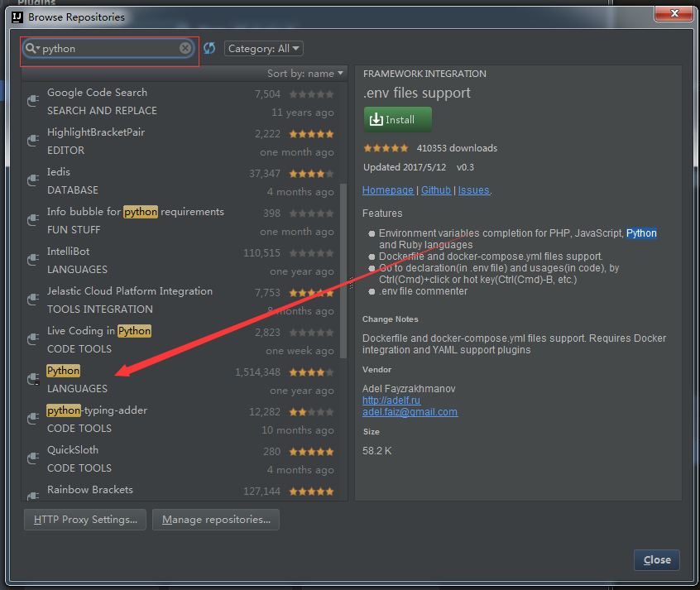Viewport: 700px width, 590px height.
Task: Click the stars of HighlightBracketPair row
Action: point(311,134)
